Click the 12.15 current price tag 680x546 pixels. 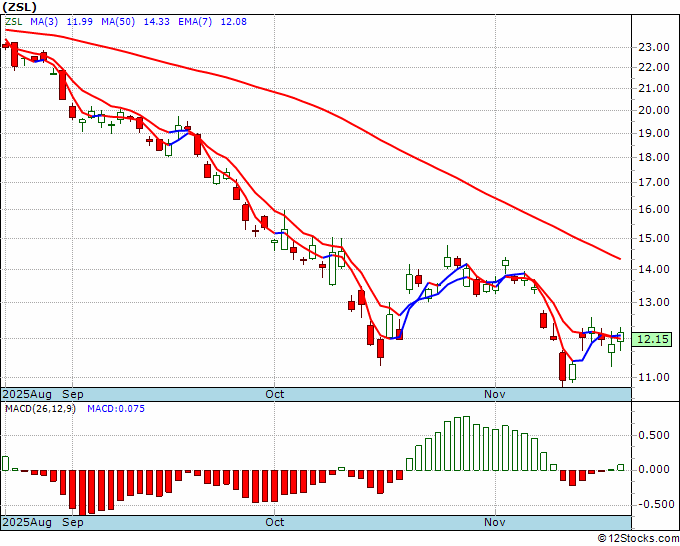tap(653, 339)
